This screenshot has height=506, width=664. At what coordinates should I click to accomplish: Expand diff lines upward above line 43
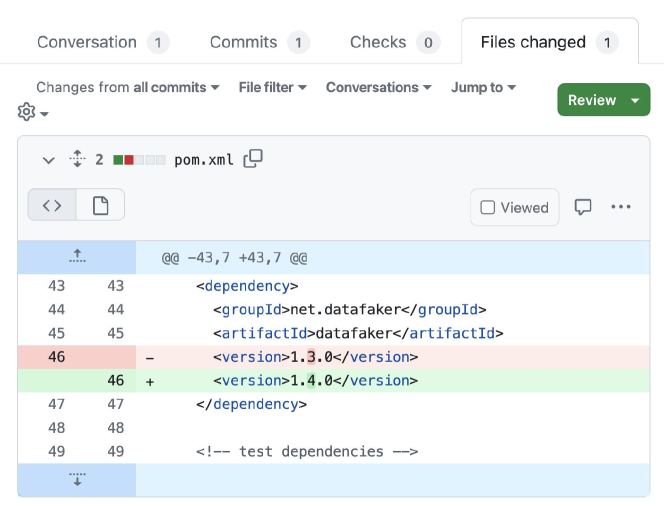77,257
